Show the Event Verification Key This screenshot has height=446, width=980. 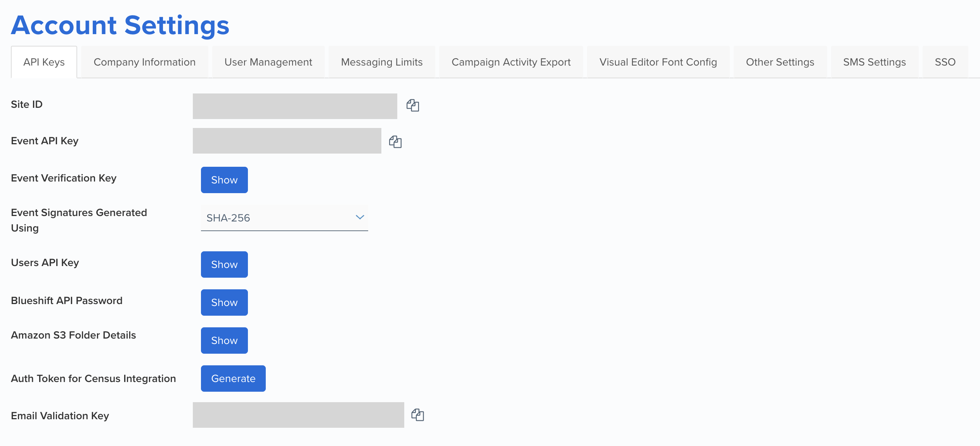point(224,180)
